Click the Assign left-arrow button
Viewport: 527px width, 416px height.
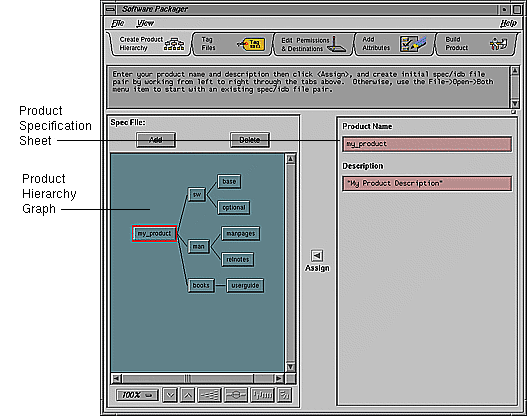[317, 256]
